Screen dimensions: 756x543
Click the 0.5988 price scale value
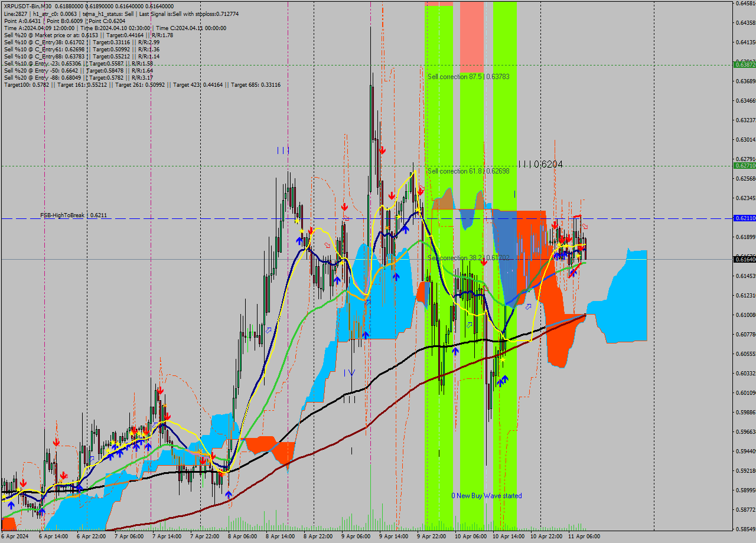[x=746, y=412]
